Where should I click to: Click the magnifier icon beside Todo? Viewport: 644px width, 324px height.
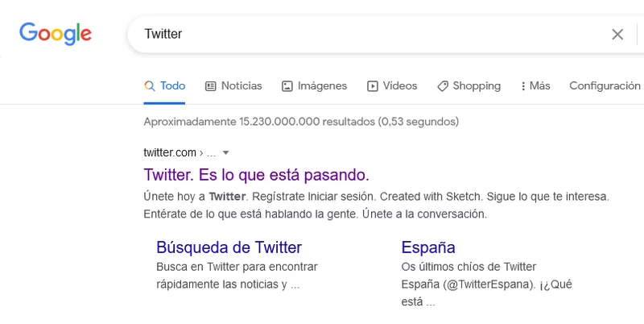point(150,86)
